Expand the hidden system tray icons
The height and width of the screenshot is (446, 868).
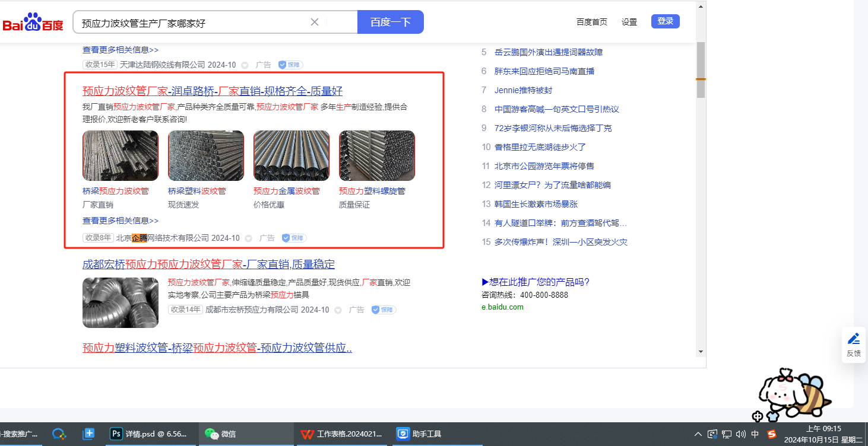(698, 434)
